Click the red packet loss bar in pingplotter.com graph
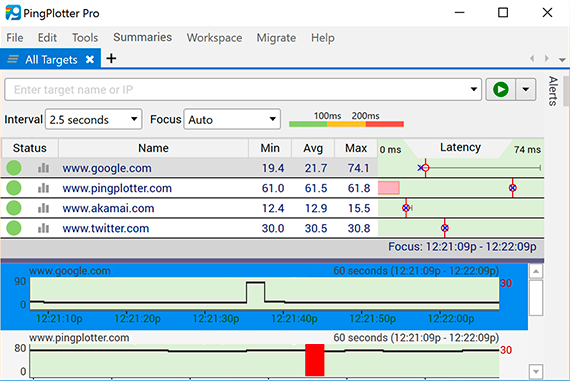Viewport: 570px width, 381px height. pos(314,360)
